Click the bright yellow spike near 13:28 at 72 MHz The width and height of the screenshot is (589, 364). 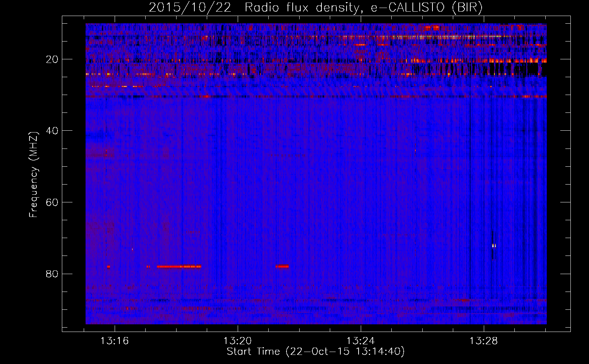tap(494, 246)
